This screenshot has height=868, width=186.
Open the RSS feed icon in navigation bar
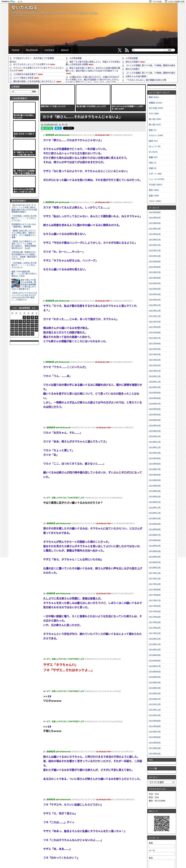pos(127,50)
